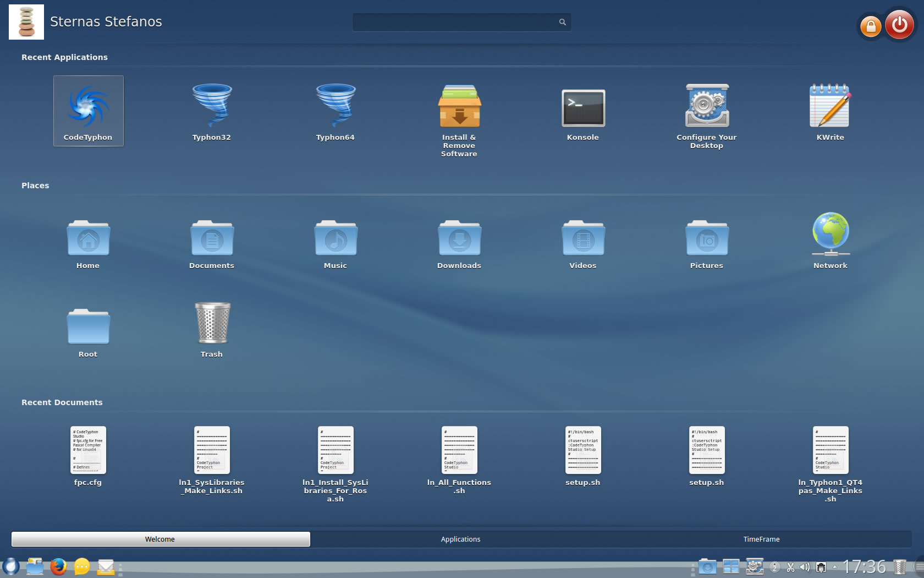This screenshot has width=924, height=578.
Task: Launch the KWrite editor
Action: tap(831, 111)
